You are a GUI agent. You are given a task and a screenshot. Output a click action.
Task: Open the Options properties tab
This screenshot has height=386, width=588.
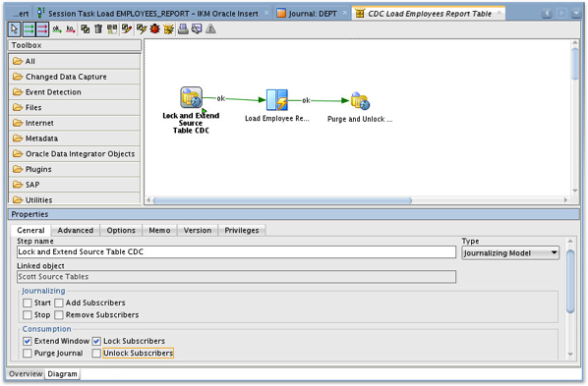(x=121, y=230)
